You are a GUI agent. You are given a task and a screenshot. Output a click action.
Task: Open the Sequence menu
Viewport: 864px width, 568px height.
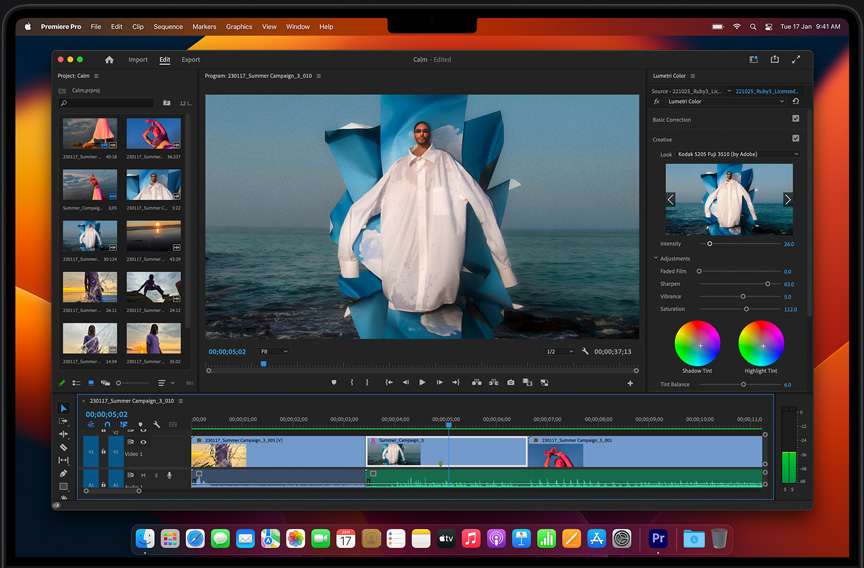click(168, 27)
